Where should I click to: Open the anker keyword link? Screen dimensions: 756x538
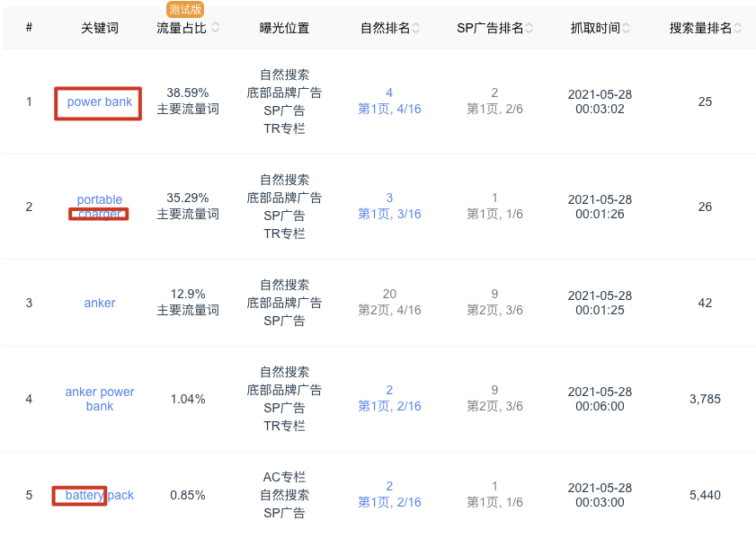(99, 303)
